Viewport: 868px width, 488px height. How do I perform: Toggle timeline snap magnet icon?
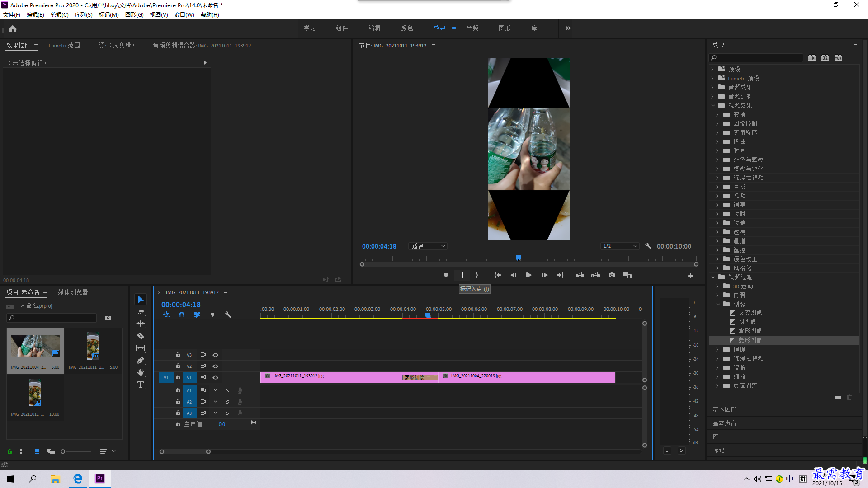182,314
